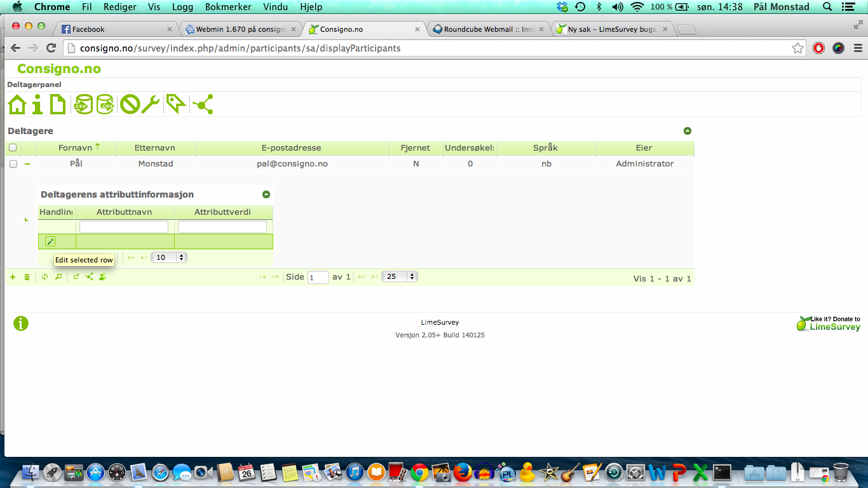Open a new tab with the new-tab button
This screenshot has height=488, width=868.
[687, 29]
